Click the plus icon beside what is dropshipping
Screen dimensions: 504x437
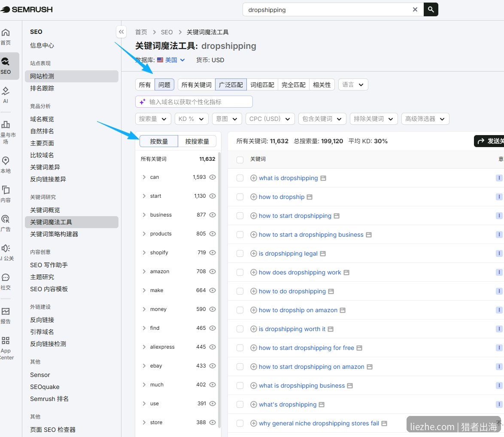[254, 178]
